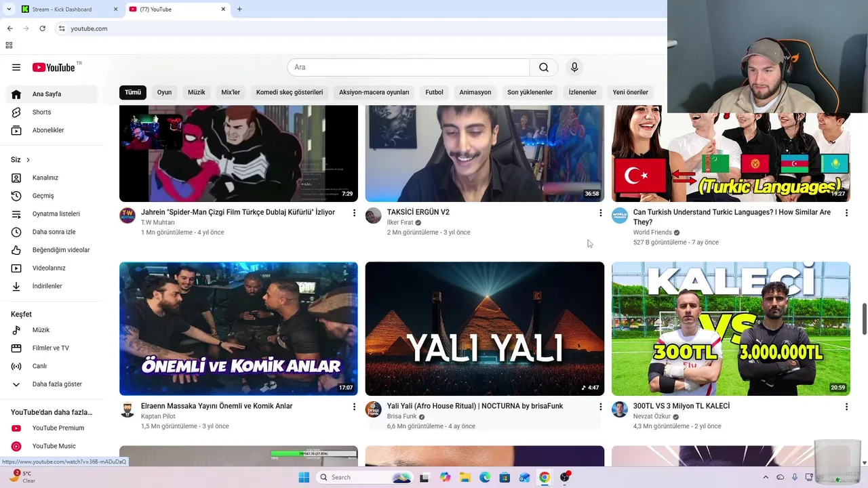The width and height of the screenshot is (868, 488).
Task: Select the Mix'ler filter chip
Action: [x=231, y=92]
